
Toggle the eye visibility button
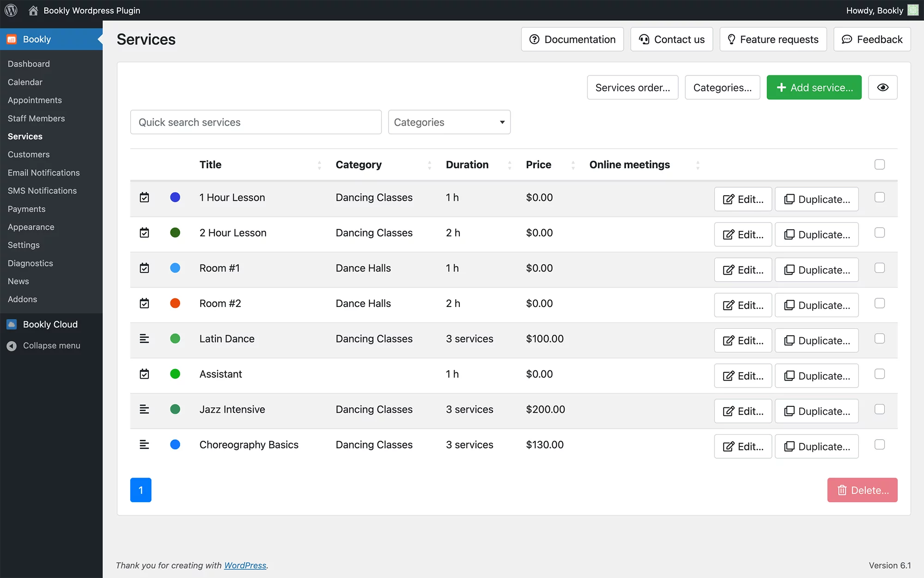(883, 87)
